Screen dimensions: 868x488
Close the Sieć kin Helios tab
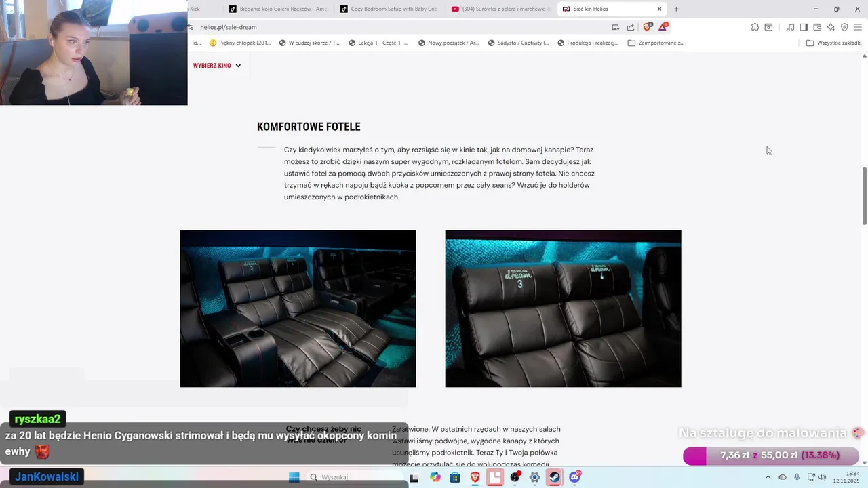(x=659, y=9)
